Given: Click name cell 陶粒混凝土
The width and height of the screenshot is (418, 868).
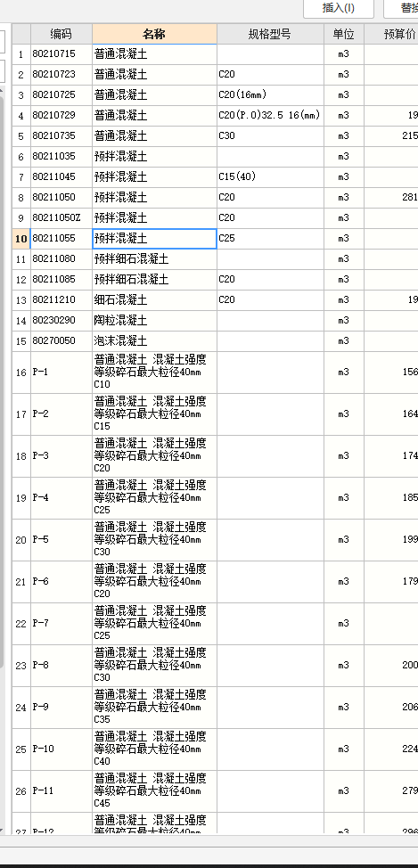Looking at the screenshot, I should click(x=154, y=321).
